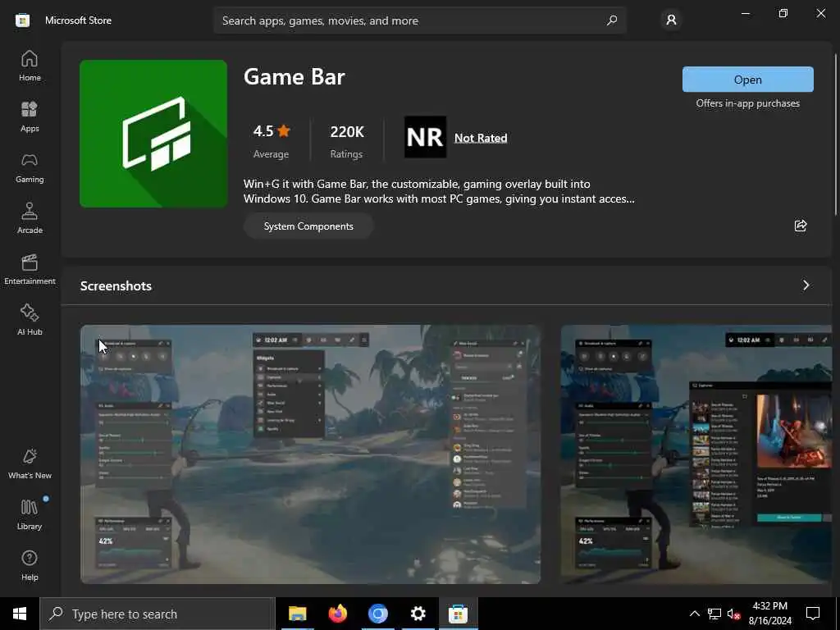Open What's New in sidebar
Screen dimensions: 840x630
coord(30,464)
